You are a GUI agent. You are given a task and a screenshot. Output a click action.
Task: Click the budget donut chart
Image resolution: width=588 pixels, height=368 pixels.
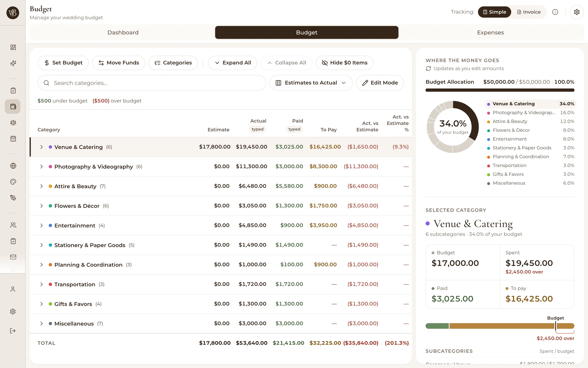(x=453, y=127)
